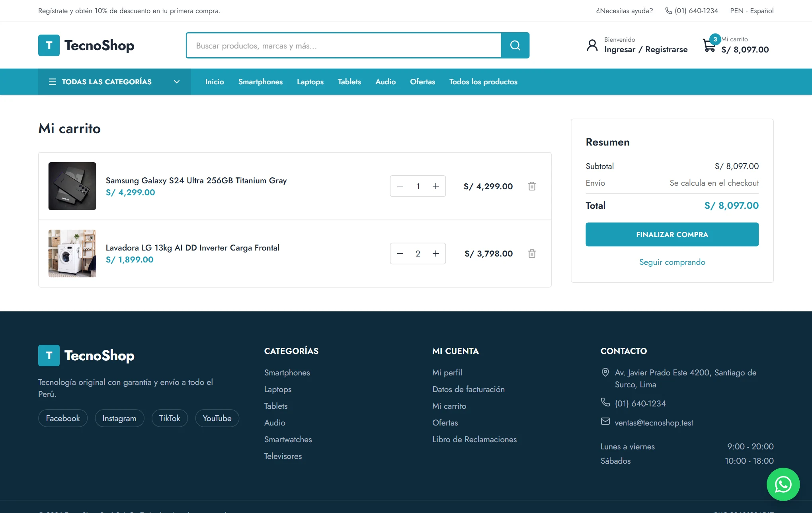Click the location pin icon in Contacto
This screenshot has width=812, height=513.
pyautogui.click(x=605, y=372)
